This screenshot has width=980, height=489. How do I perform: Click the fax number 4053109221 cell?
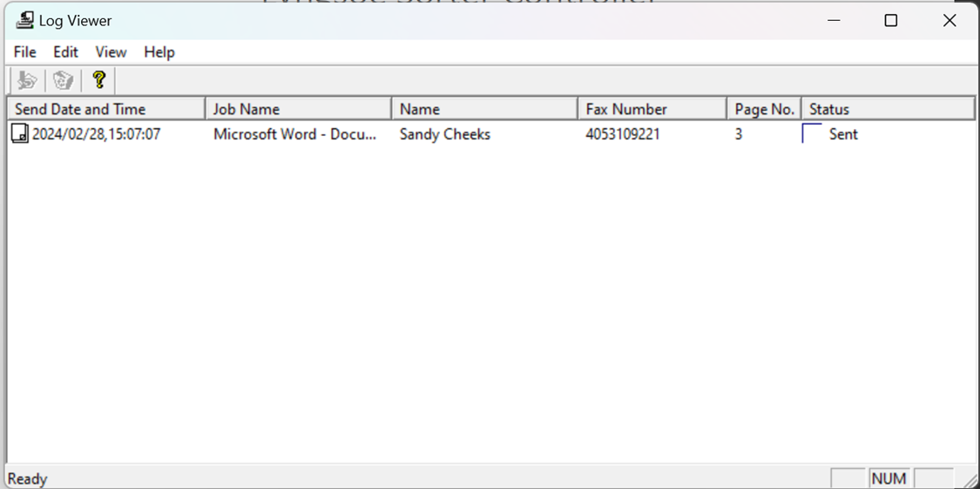pos(623,134)
